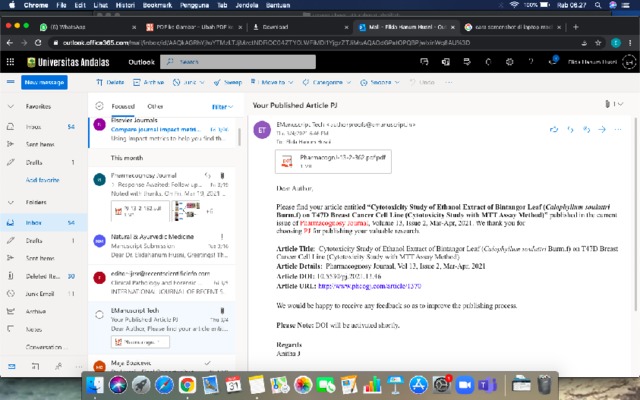Open Zoom from the Dock
The width and height of the screenshot is (640, 400).
tap(464, 385)
